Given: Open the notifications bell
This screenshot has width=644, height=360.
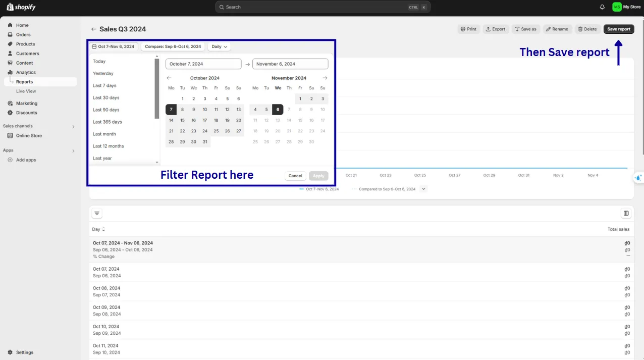Looking at the screenshot, I should pyautogui.click(x=602, y=7).
